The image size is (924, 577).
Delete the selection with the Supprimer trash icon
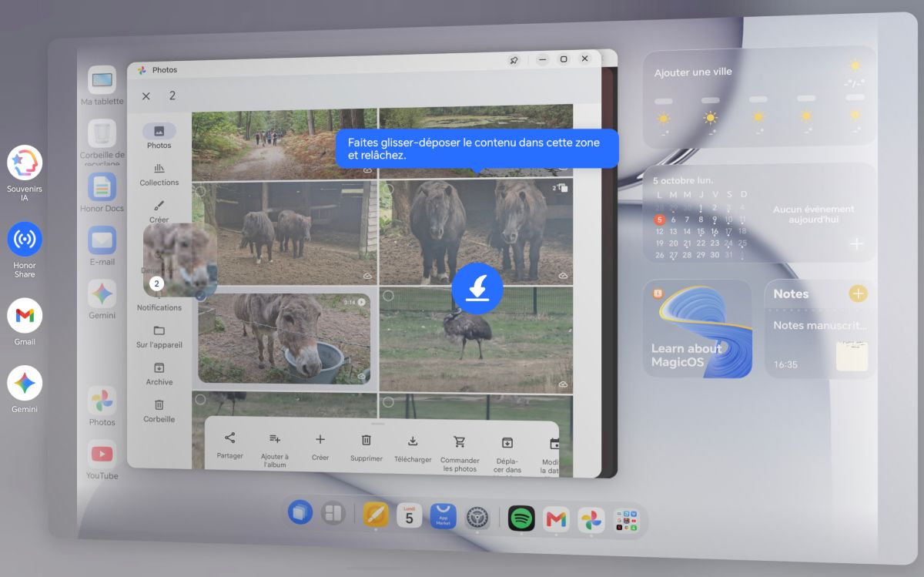tap(367, 440)
